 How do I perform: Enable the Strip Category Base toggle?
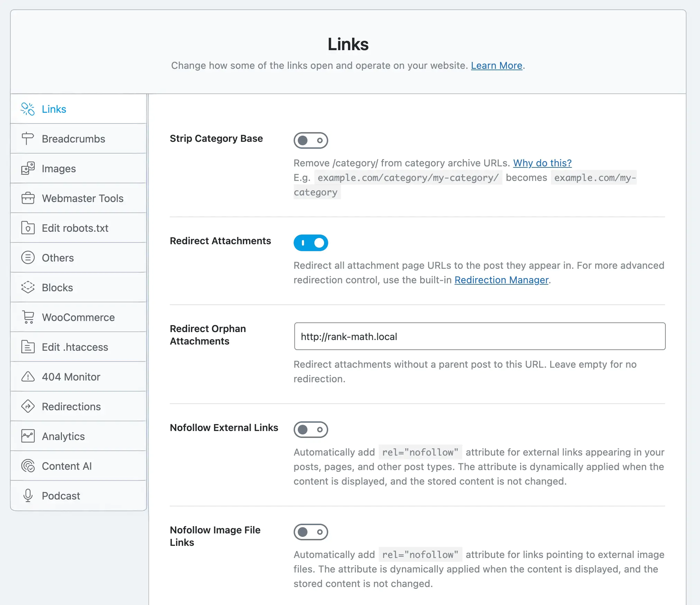(x=311, y=140)
